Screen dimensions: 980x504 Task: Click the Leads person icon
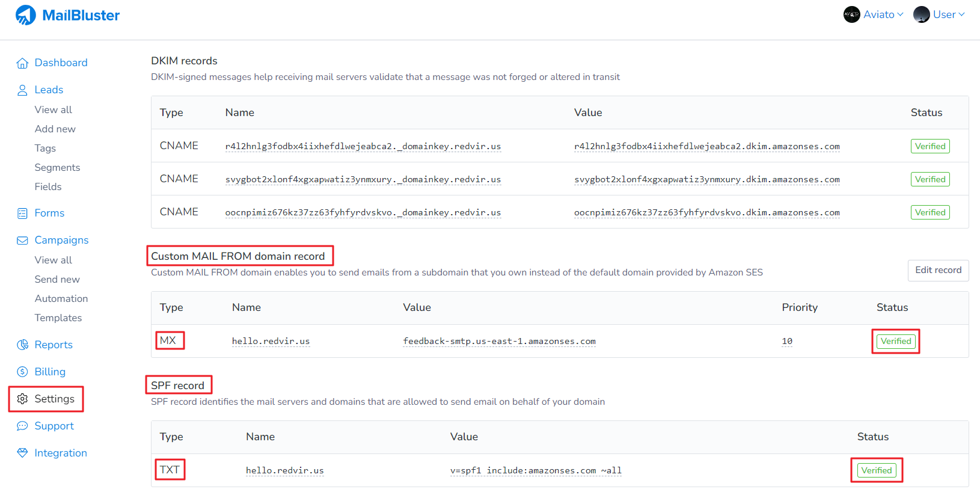pyautogui.click(x=22, y=90)
